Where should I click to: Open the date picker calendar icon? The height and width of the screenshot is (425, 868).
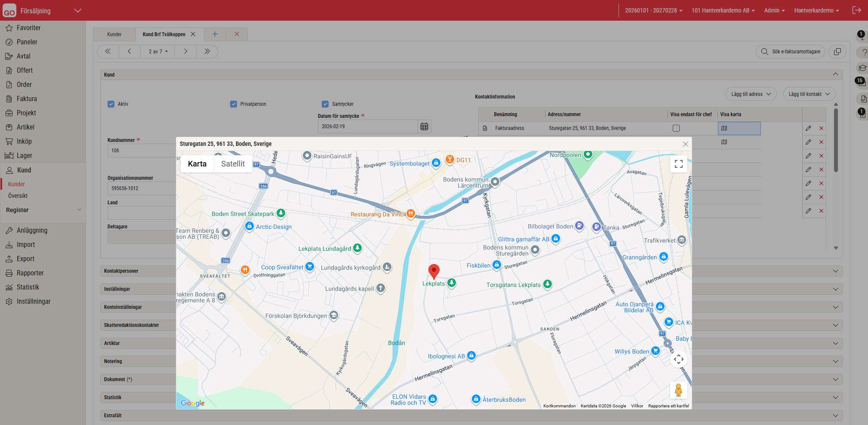click(425, 126)
